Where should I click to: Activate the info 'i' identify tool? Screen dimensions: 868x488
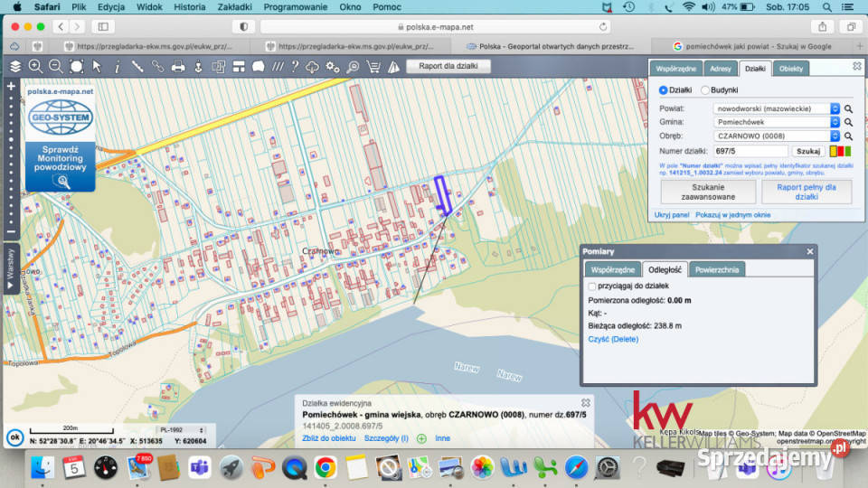tap(117, 66)
